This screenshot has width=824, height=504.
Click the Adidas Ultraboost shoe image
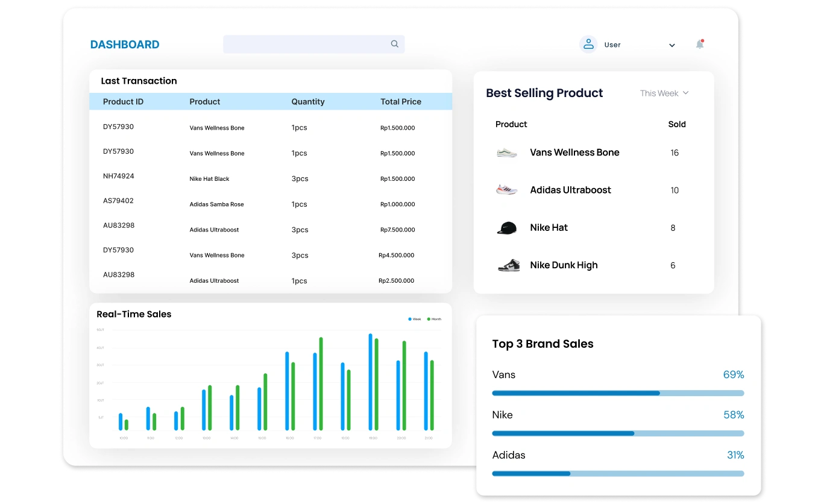point(507,190)
